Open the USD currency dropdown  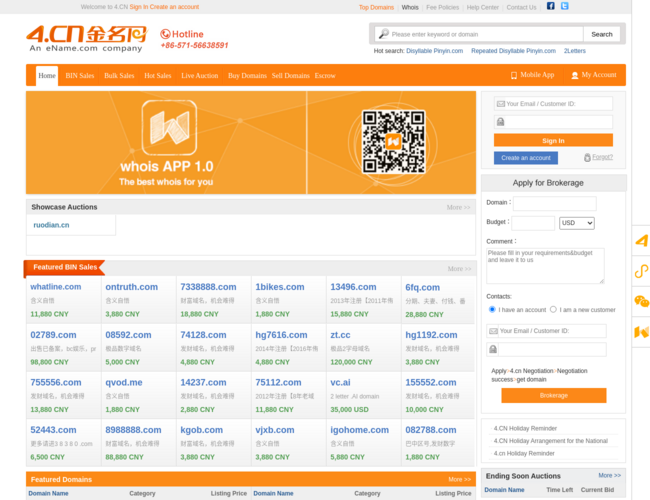point(577,223)
